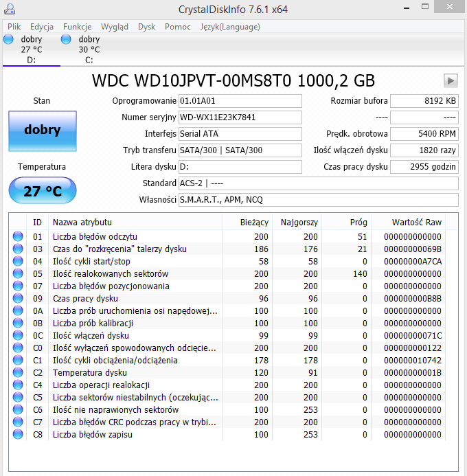The width and height of the screenshot is (467, 476).
Task: Click the Oprogramowanie field 01.01A01
Action: point(240,101)
